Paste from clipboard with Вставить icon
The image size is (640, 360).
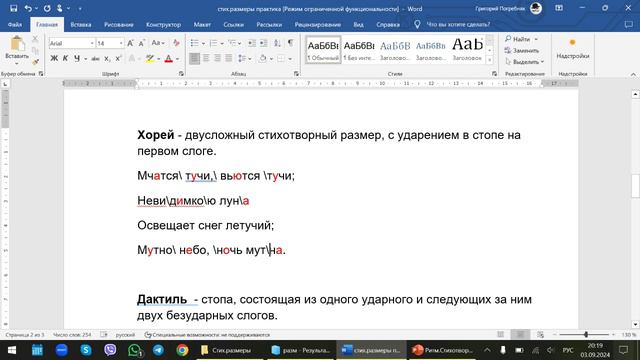click(17, 48)
